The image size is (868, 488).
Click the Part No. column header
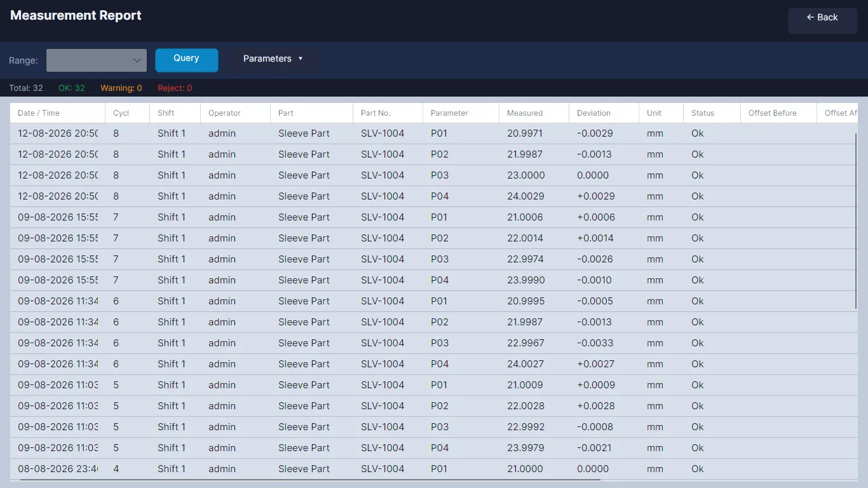pyautogui.click(x=388, y=113)
